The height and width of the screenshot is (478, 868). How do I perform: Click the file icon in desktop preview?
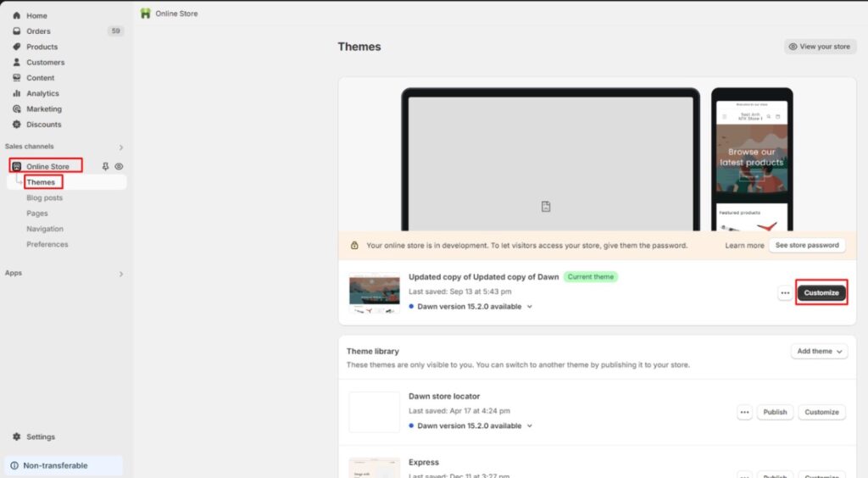coord(546,206)
